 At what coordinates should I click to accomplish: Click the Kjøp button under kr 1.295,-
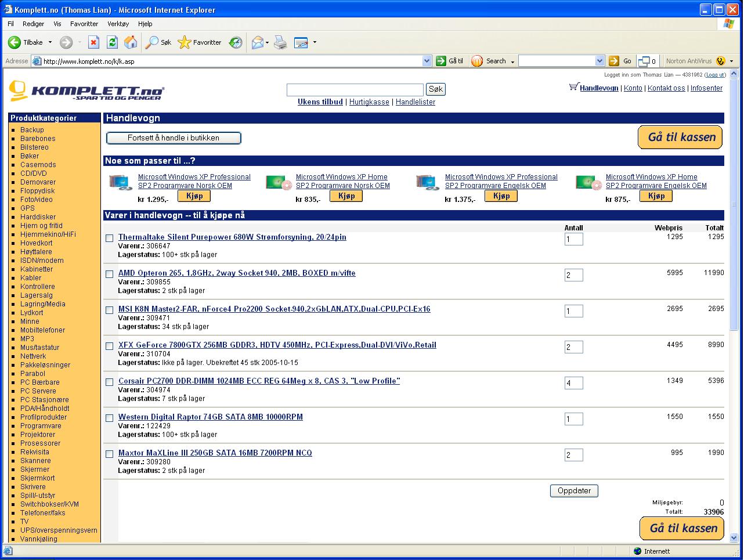click(x=194, y=196)
